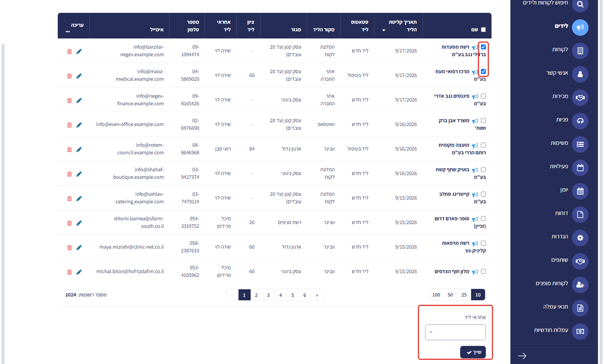
Task: Delete the michal.biton@hof-tzdafim.co.il lead row
Action: click(69, 272)
